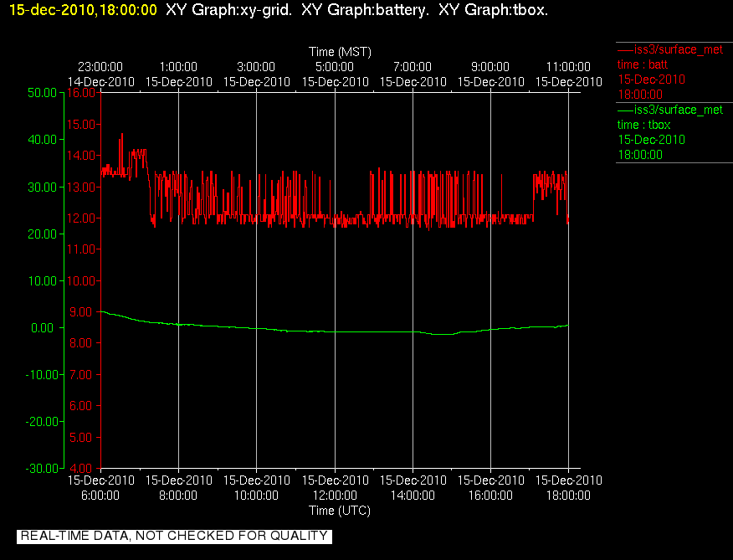
Task: Click the red 16.00 axis value
Action: (82, 93)
